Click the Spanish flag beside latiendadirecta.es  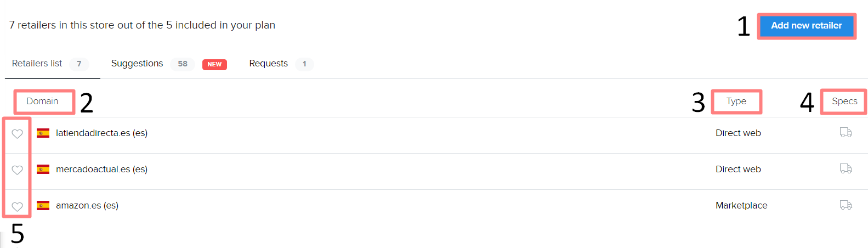(43, 133)
